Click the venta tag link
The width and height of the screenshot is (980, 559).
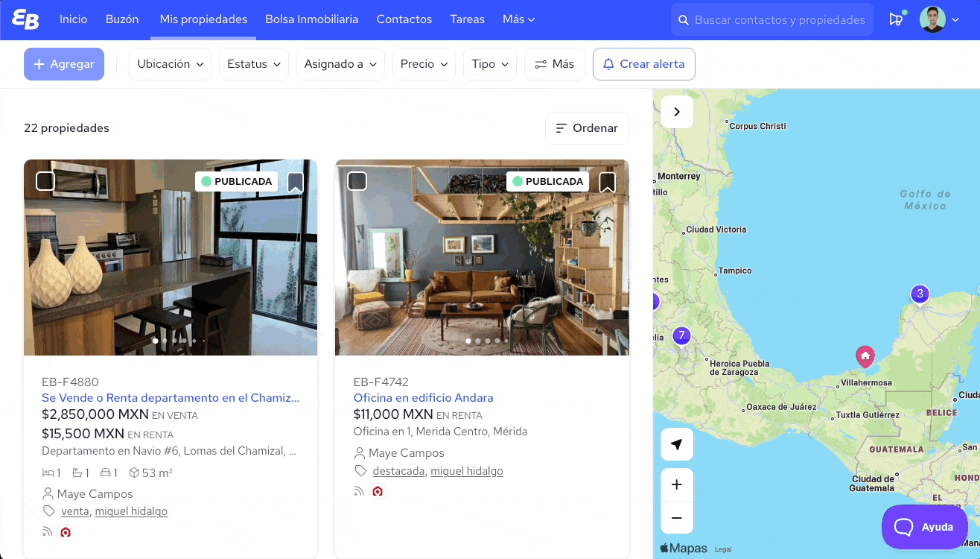(x=75, y=511)
